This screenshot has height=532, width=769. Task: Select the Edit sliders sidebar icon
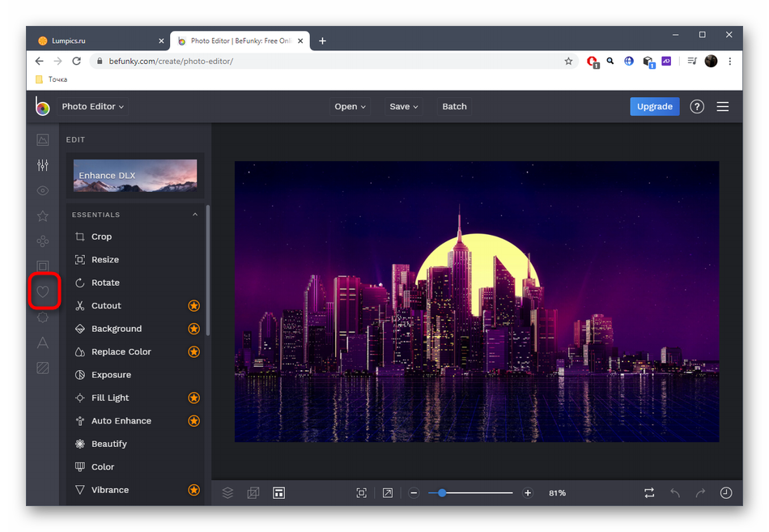click(x=43, y=165)
